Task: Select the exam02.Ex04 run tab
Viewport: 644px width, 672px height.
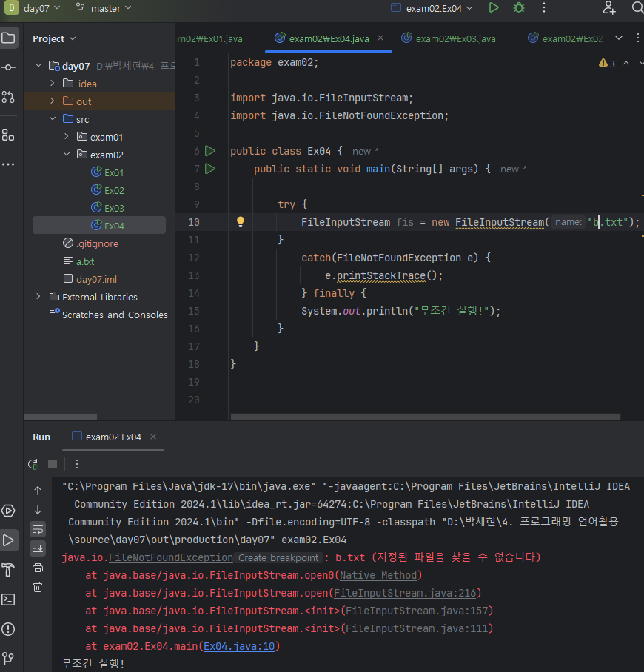Action: [113, 437]
